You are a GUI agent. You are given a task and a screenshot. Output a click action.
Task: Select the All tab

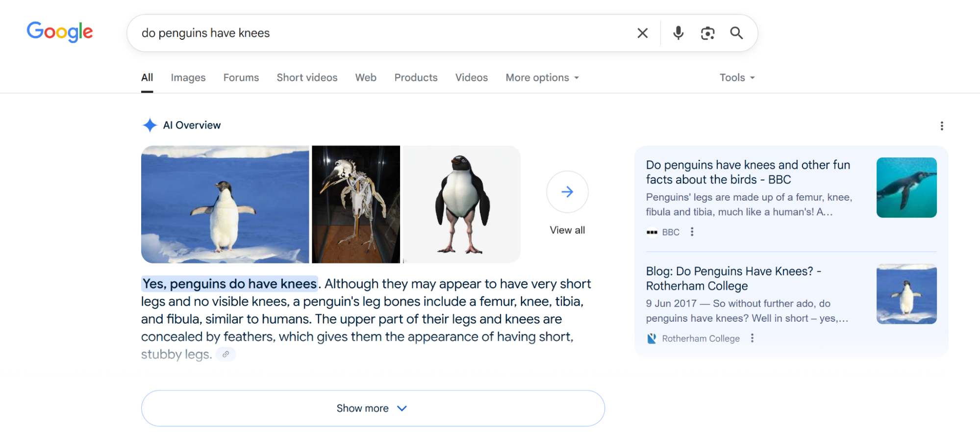click(147, 77)
